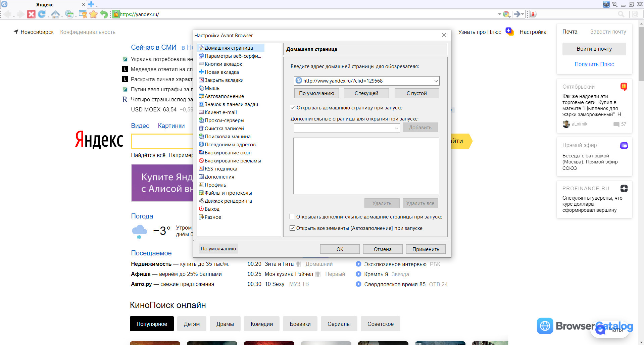Screen dimensions: 644x345
Task: Open a new tab with blue plus
Action: (x=91, y=4)
